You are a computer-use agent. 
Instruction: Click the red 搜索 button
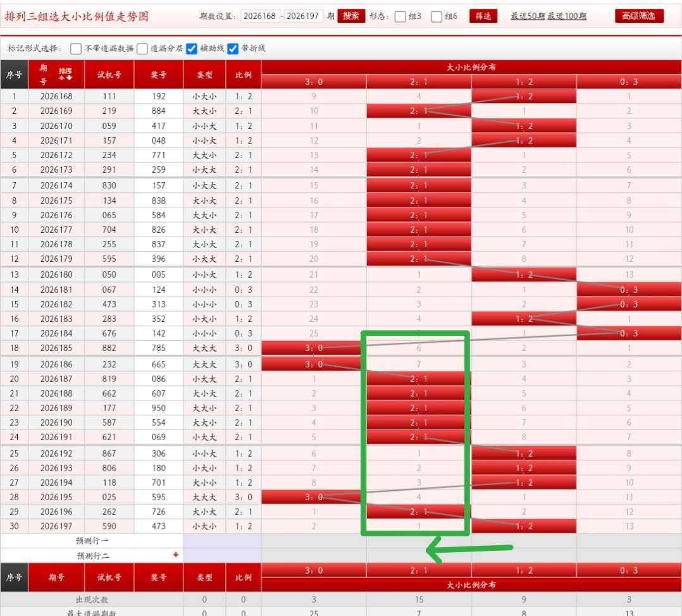(351, 16)
